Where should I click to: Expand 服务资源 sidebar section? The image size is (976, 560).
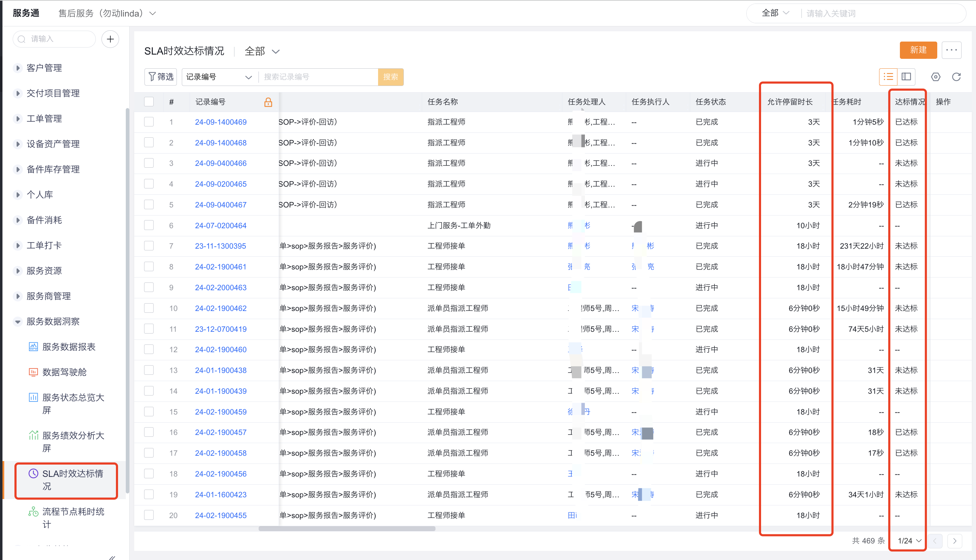tap(18, 271)
